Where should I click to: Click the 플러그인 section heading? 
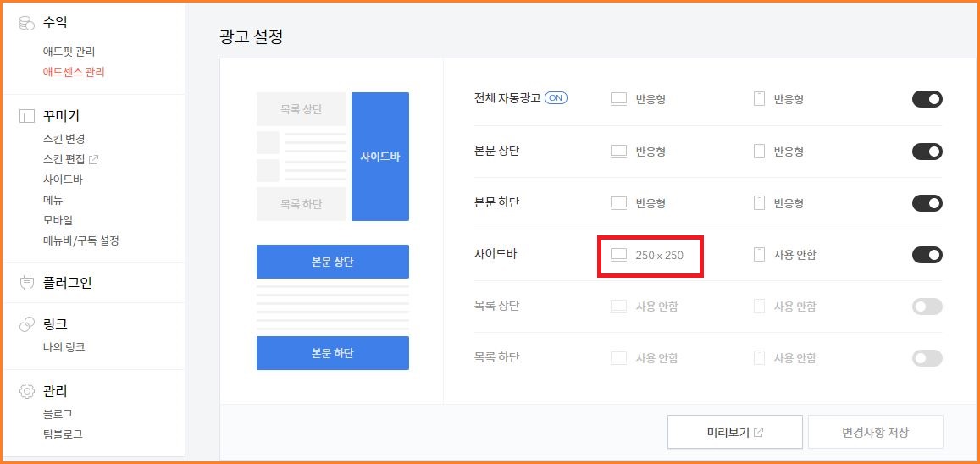point(68,283)
